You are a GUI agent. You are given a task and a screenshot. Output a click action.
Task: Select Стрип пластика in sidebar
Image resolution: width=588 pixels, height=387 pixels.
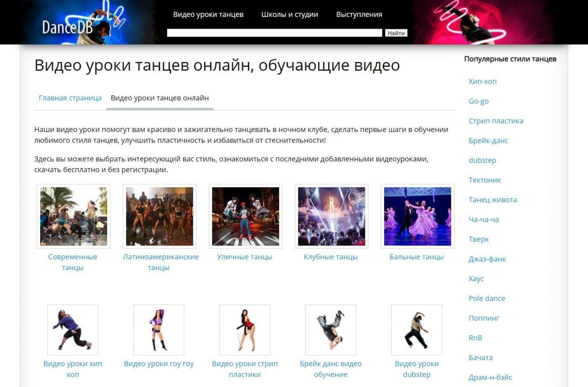pyautogui.click(x=496, y=121)
